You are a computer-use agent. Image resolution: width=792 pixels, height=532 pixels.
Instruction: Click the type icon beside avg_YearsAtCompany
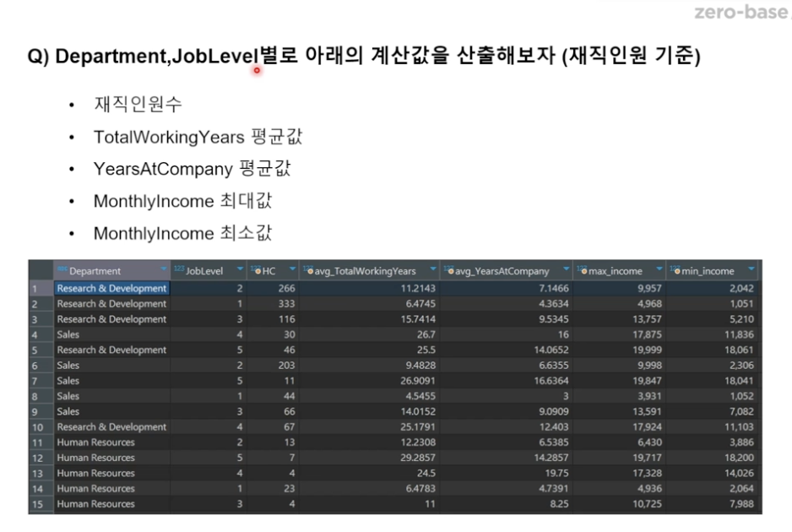448,269
